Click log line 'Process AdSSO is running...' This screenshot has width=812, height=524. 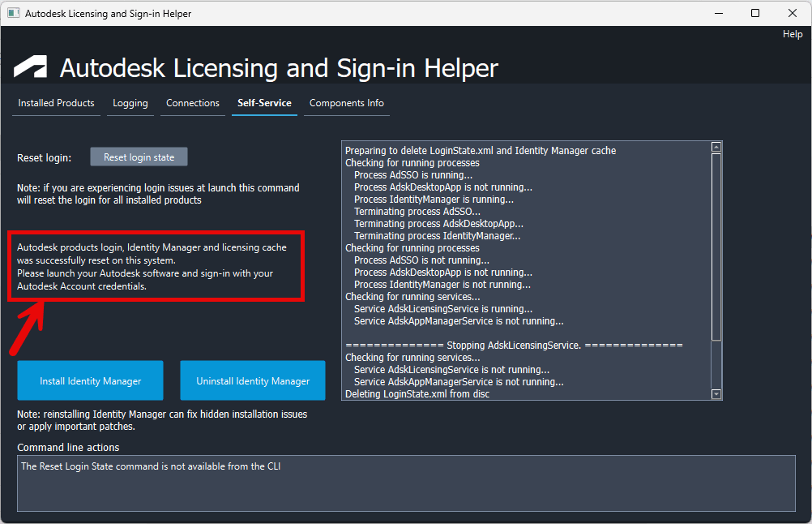click(412, 175)
